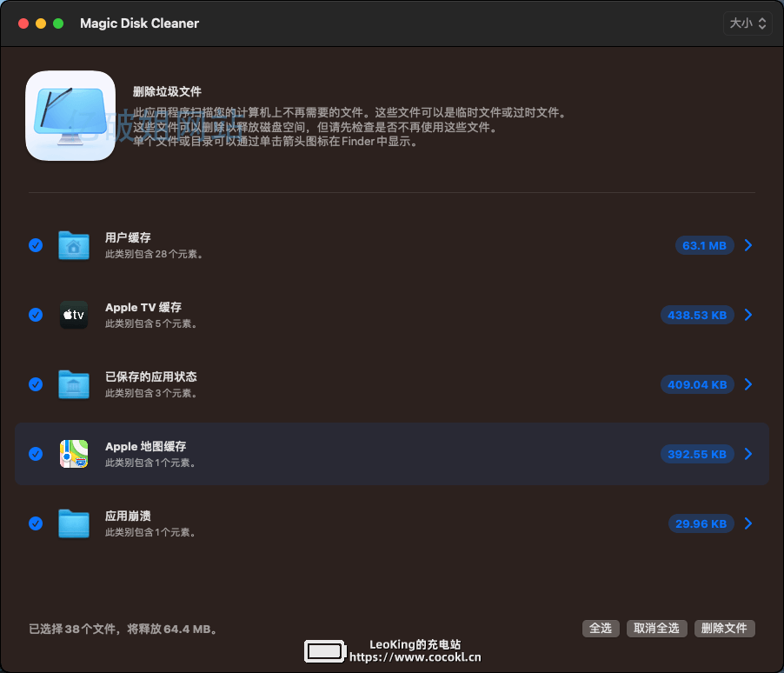Toggle the 应用崩溃 checkbox
This screenshot has width=784, height=673.
[x=36, y=523]
